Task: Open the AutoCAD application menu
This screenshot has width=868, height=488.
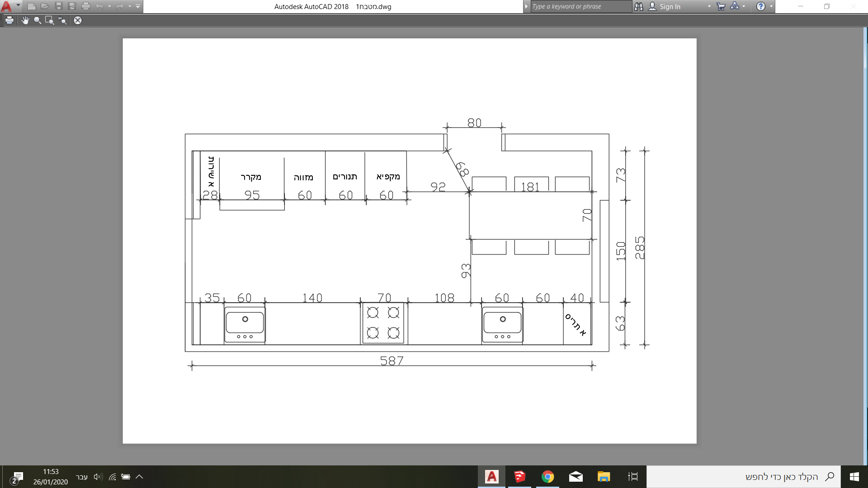Action: point(7,6)
